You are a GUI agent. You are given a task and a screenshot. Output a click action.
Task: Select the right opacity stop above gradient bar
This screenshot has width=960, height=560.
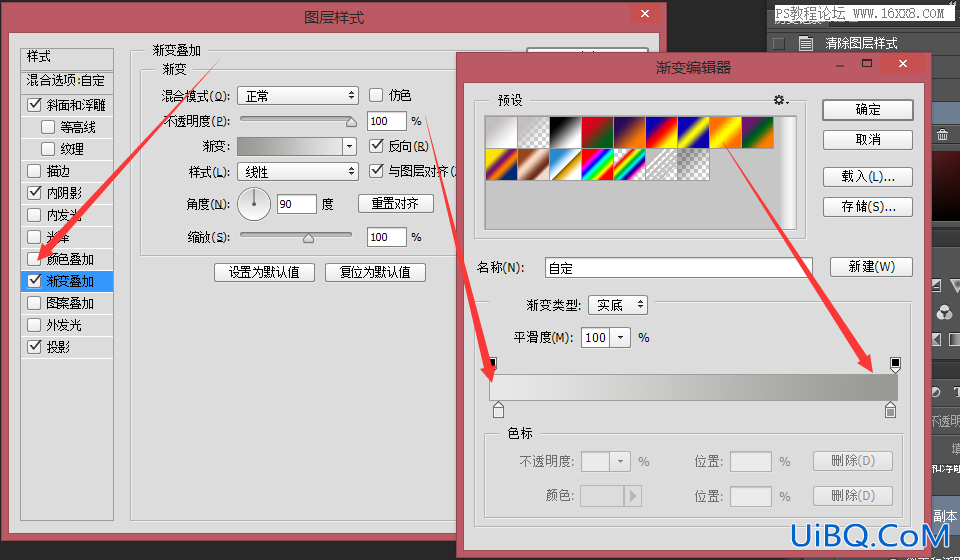coord(895,365)
